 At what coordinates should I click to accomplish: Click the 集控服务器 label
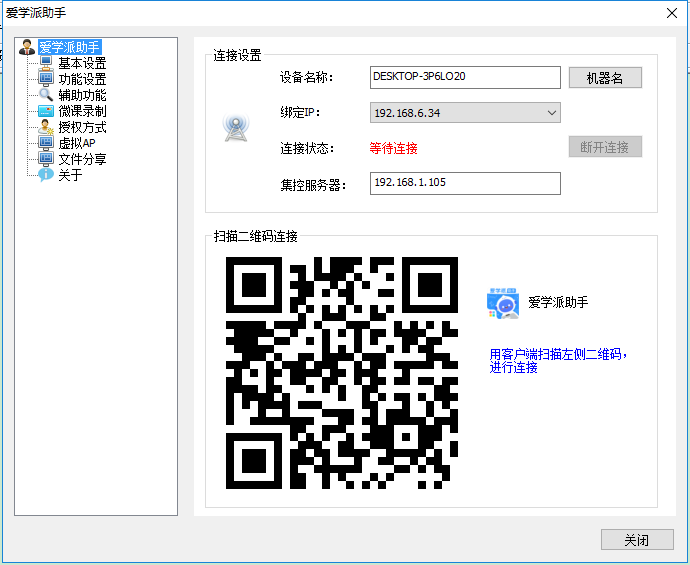(313, 185)
